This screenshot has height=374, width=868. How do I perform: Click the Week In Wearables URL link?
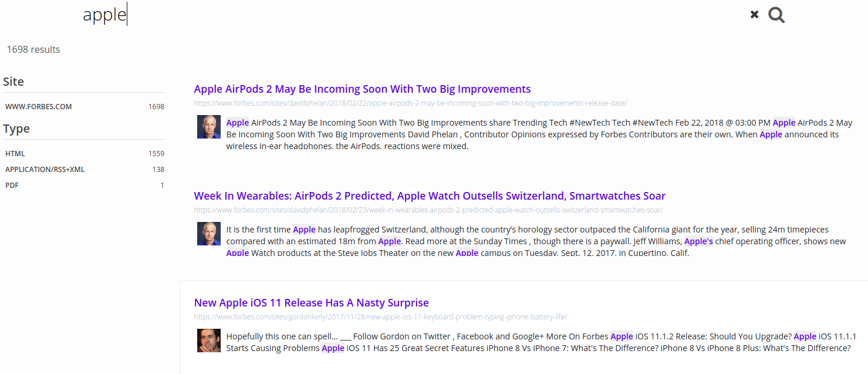[x=428, y=210]
